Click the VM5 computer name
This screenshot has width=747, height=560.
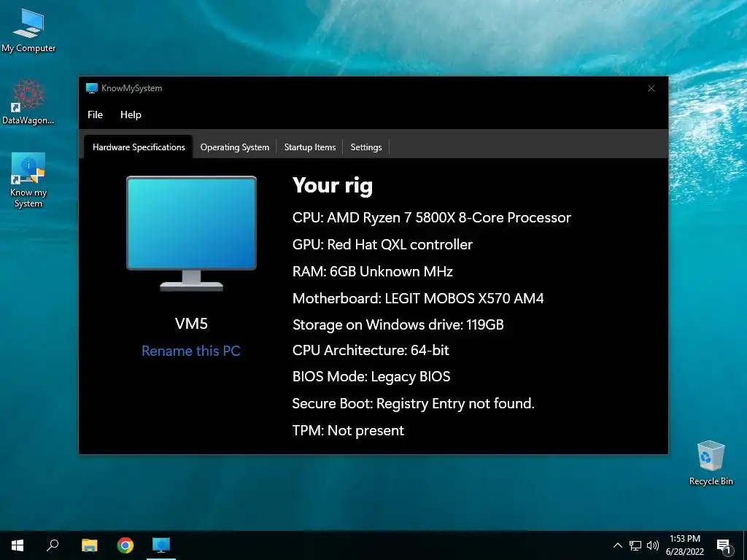192,324
